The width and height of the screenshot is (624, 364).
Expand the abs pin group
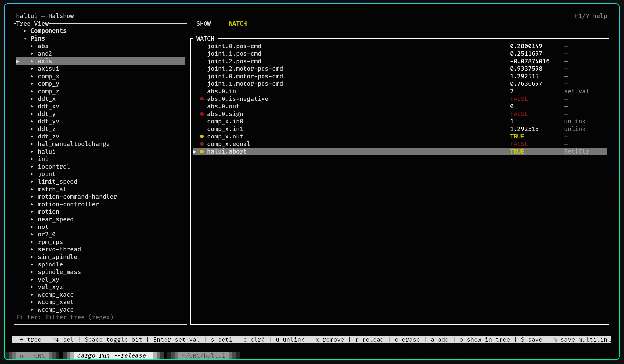(x=32, y=46)
